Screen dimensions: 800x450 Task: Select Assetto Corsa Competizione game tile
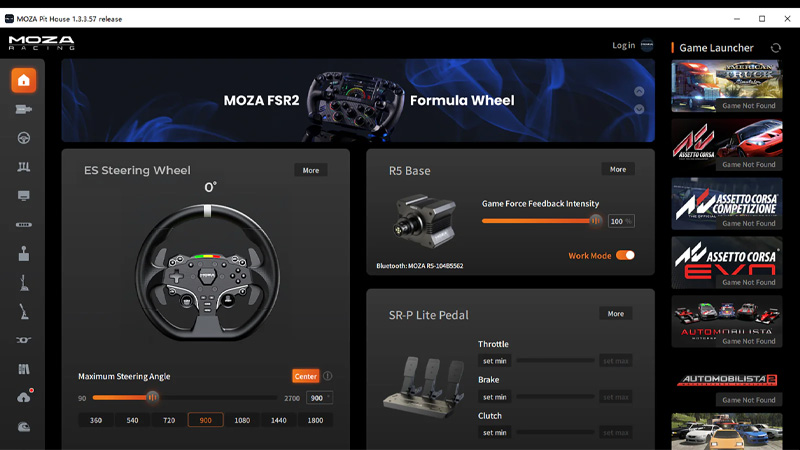pyautogui.click(x=727, y=204)
